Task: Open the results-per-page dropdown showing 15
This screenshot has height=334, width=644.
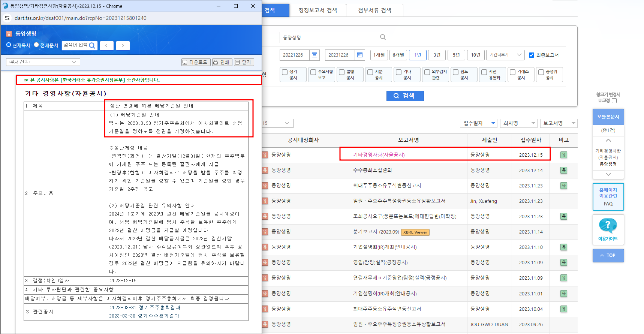Action: click(x=278, y=123)
